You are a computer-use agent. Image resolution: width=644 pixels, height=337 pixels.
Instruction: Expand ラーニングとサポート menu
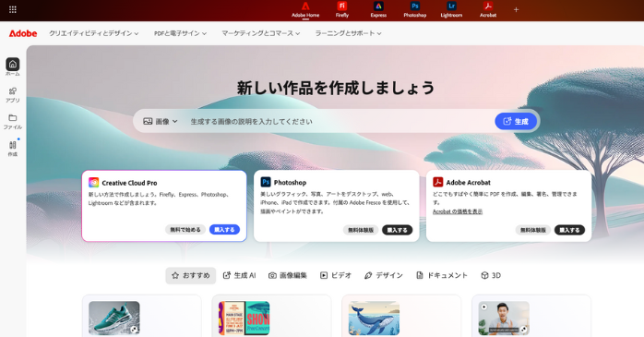click(348, 33)
